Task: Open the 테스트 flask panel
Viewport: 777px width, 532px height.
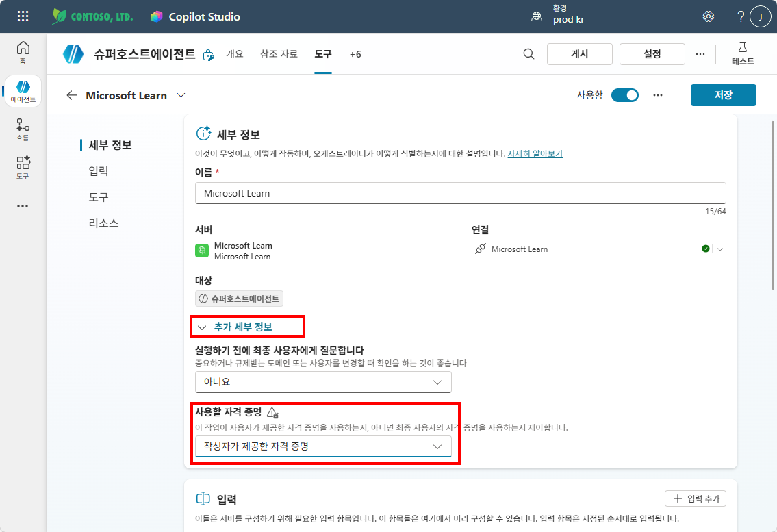Action: pos(742,53)
